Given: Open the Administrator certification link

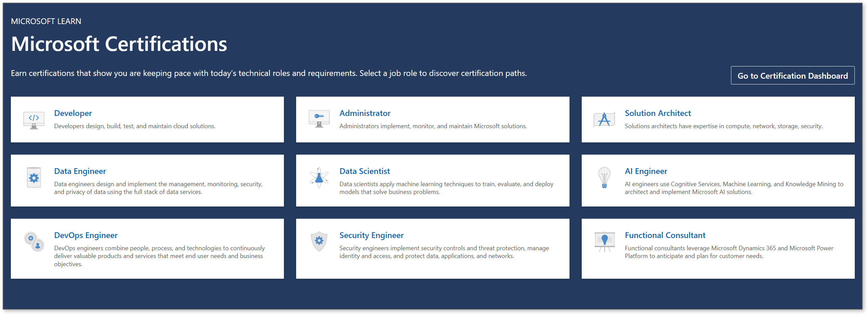Looking at the screenshot, I should (x=365, y=113).
